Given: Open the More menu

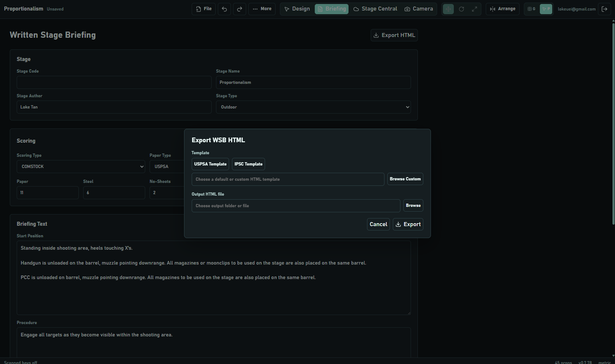Looking at the screenshot, I should pyautogui.click(x=262, y=9).
